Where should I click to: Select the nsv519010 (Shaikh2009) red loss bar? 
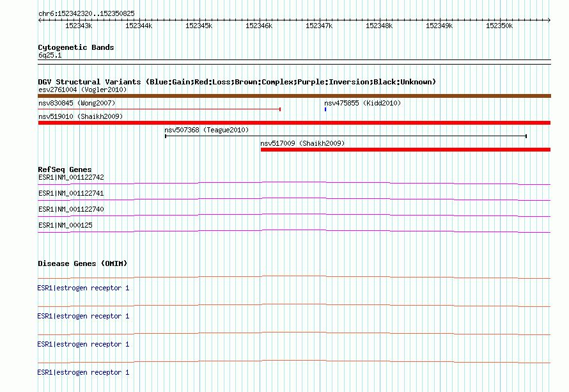[x=294, y=123]
